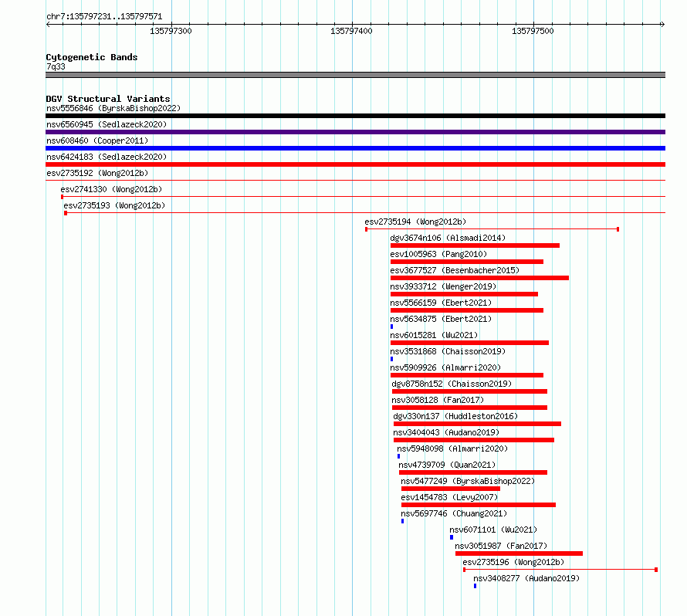The width and height of the screenshot is (687, 616).
Task: Select the red nsv5566159 variant bar
Action: tap(466, 310)
